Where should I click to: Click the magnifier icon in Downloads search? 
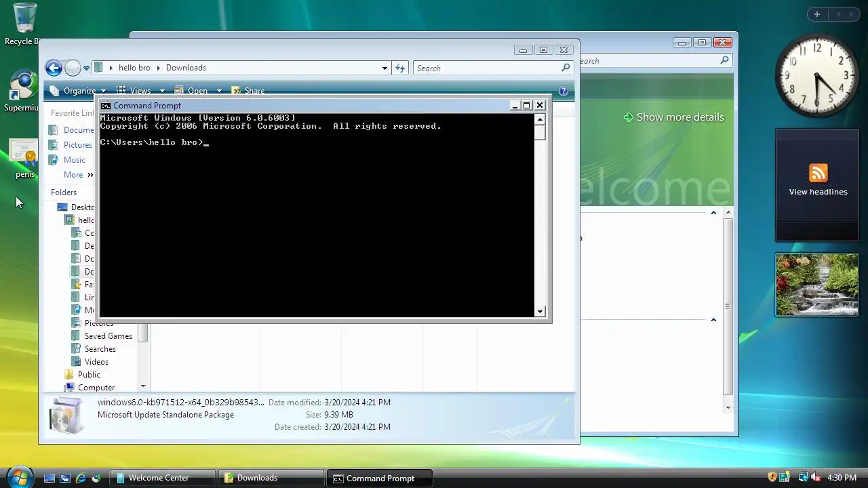coord(566,68)
